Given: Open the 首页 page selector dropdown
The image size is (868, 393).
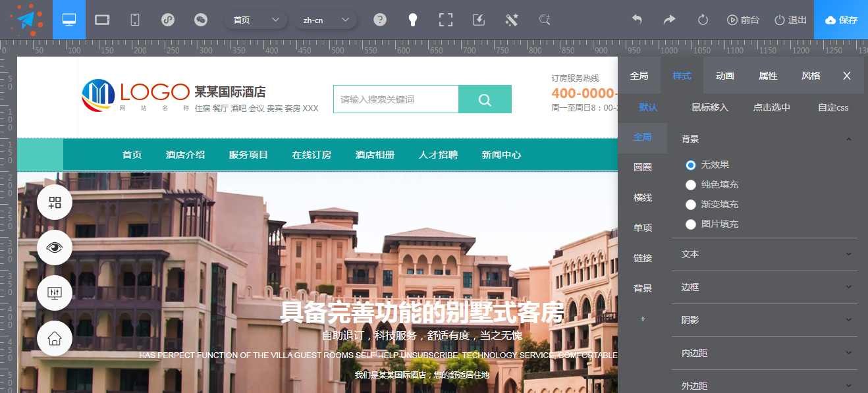Looking at the screenshot, I should [256, 19].
